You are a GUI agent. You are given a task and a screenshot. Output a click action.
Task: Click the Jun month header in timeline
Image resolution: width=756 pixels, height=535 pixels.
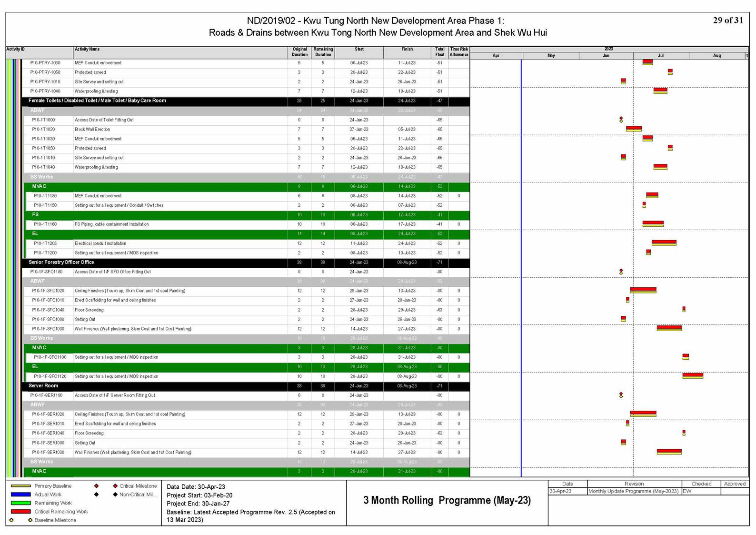606,56
